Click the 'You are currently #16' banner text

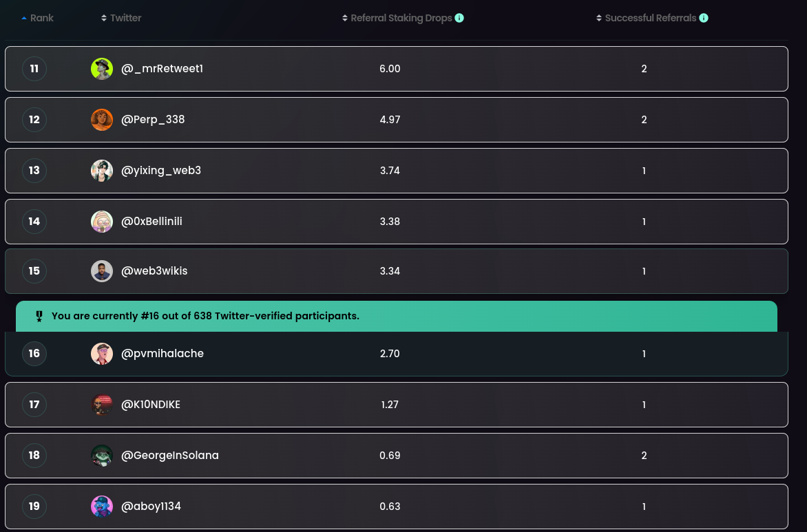coord(205,316)
